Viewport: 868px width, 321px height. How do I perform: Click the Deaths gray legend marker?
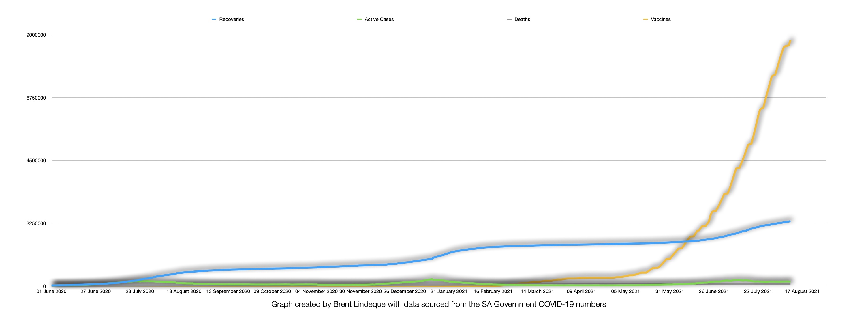click(x=509, y=20)
